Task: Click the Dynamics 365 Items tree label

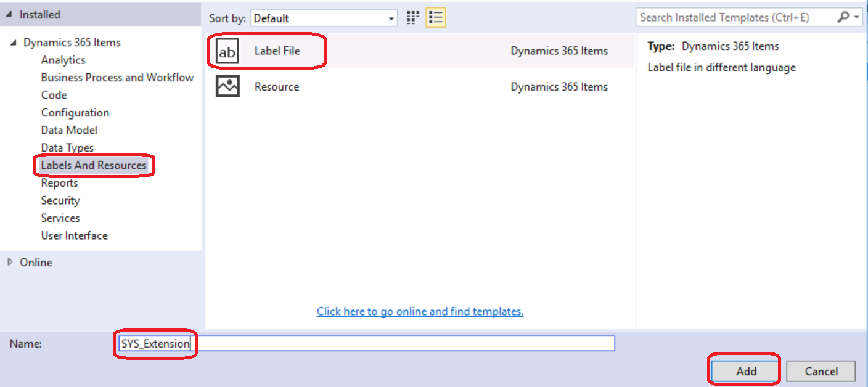Action: pos(72,43)
